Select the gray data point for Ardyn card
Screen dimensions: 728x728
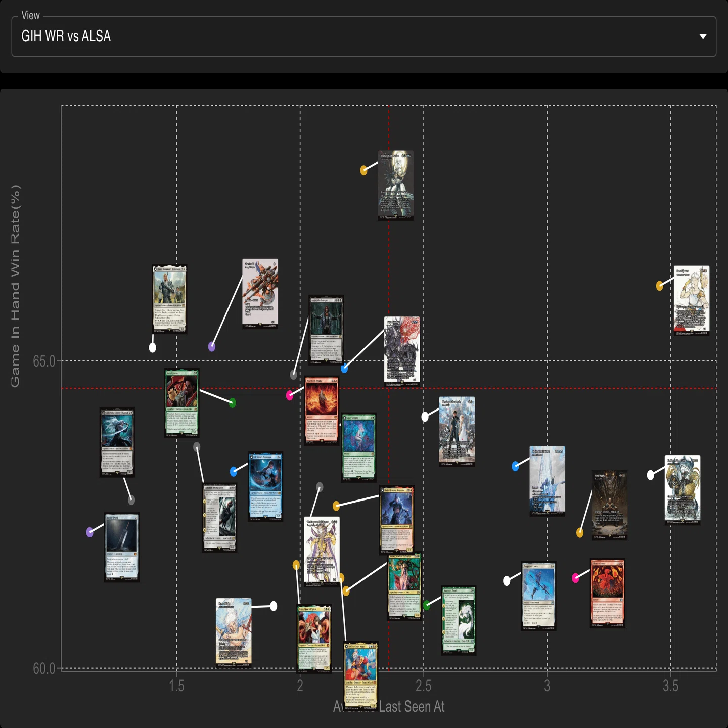click(294, 375)
